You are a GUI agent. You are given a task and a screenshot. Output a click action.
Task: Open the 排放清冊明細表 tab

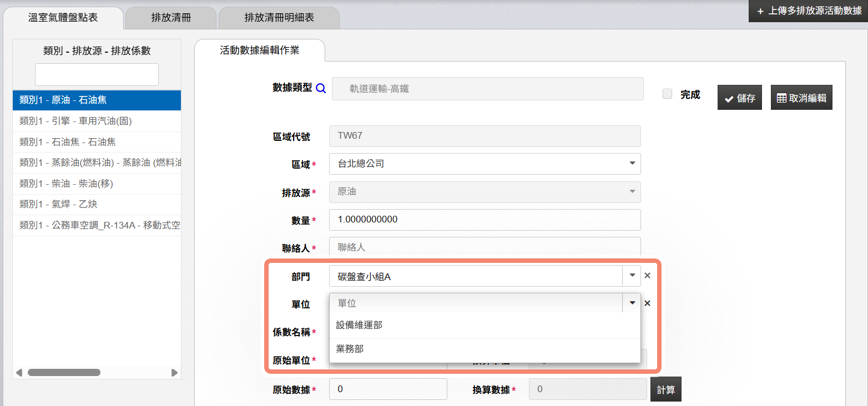(x=279, y=18)
